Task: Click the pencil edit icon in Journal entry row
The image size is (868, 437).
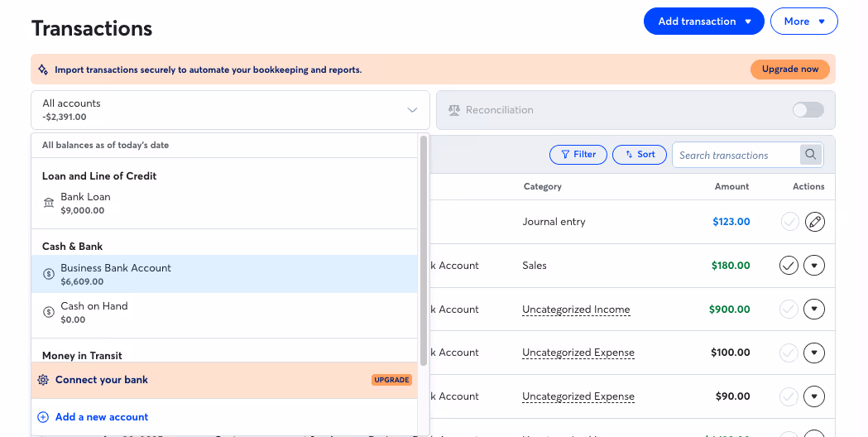Action: (814, 222)
